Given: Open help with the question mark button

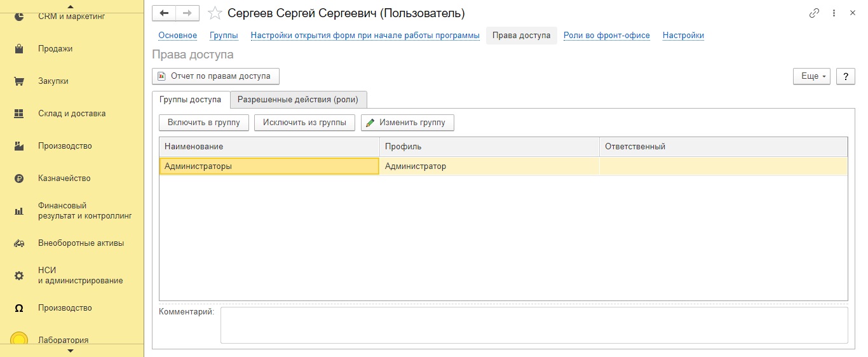Looking at the screenshot, I should tap(845, 76).
